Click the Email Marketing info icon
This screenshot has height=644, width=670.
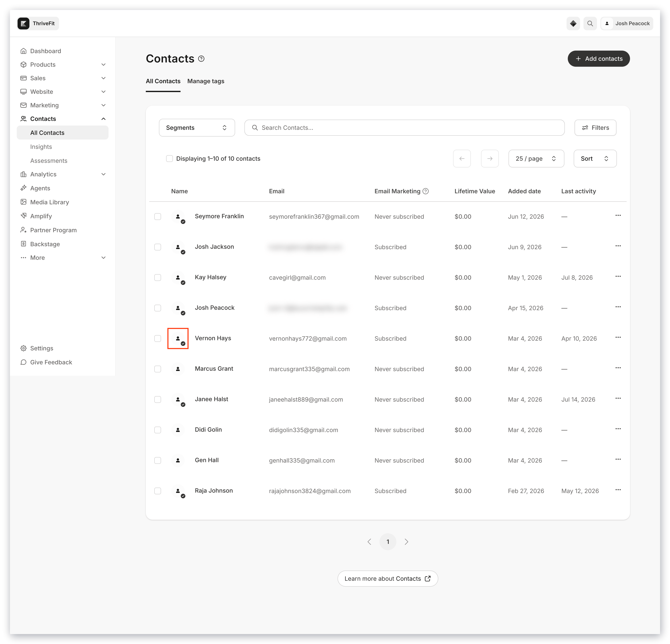pos(426,191)
